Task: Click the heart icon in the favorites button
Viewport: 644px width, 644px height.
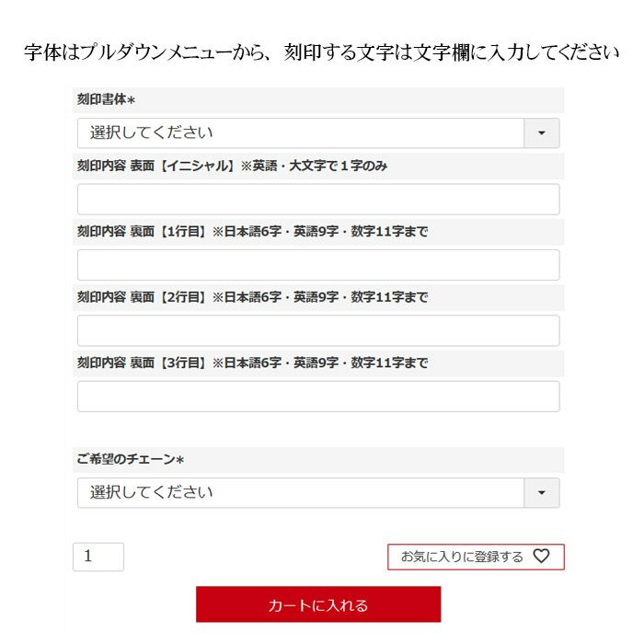Action: coord(541,556)
